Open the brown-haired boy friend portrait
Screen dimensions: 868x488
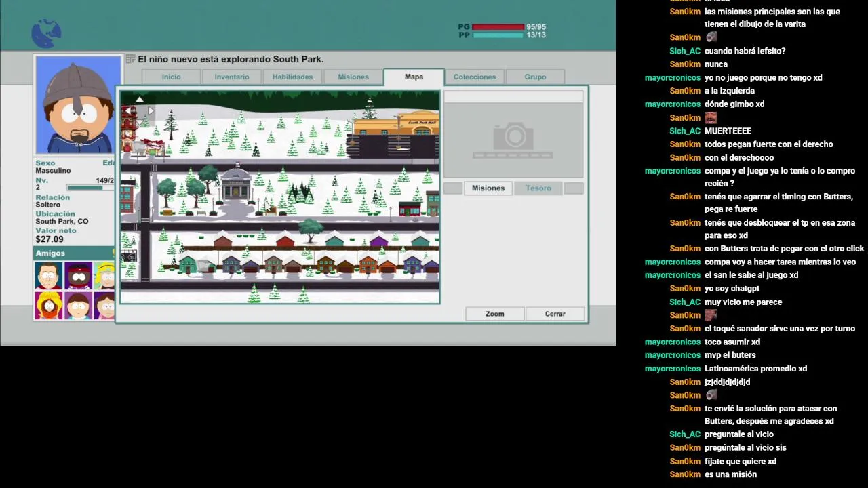pos(79,306)
